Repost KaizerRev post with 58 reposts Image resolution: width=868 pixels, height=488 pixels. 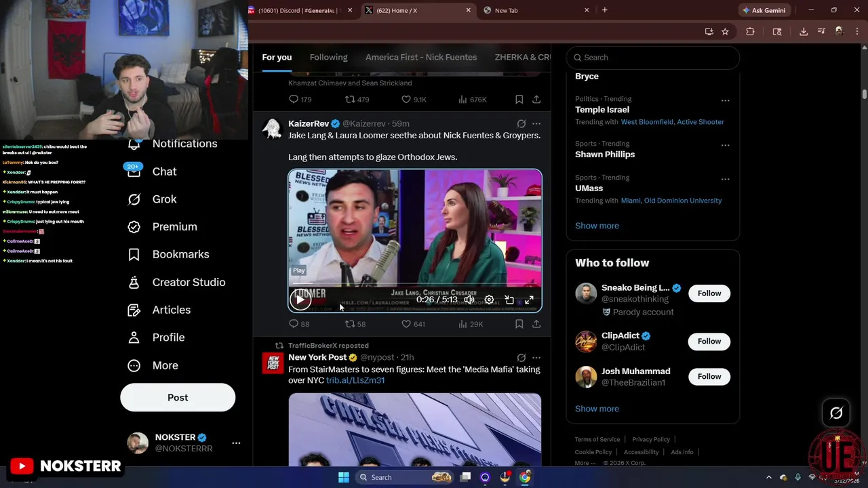click(355, 324)
